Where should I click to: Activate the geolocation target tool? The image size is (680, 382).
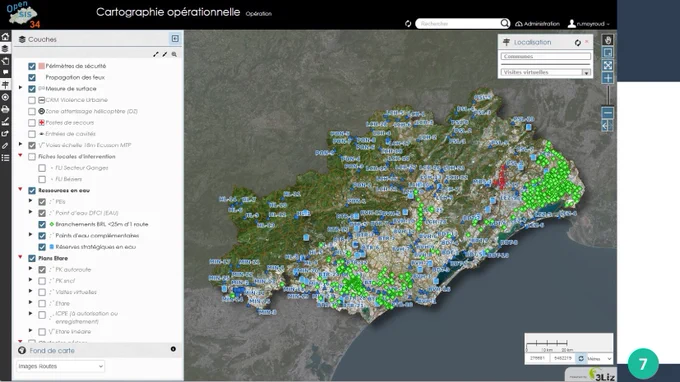5,97
